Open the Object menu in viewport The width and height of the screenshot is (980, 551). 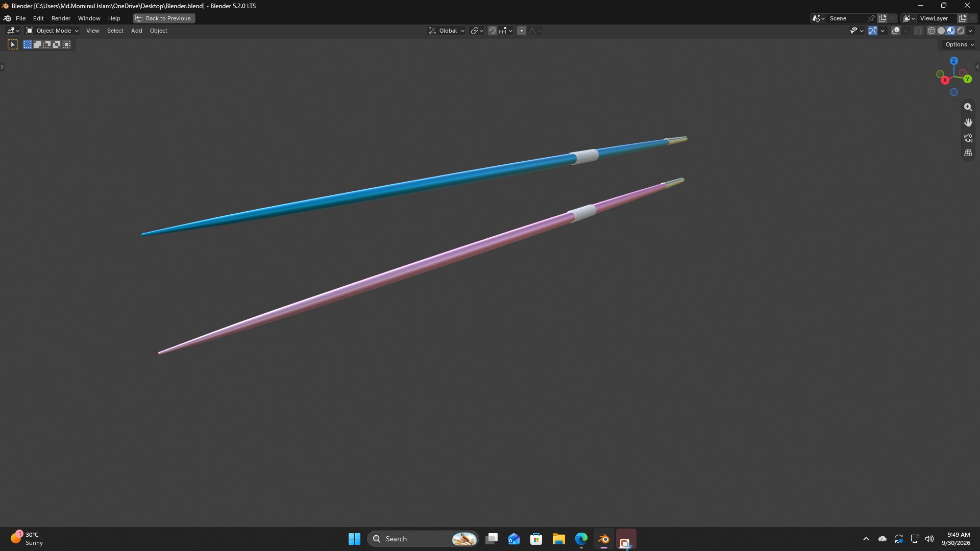[158, 31]
